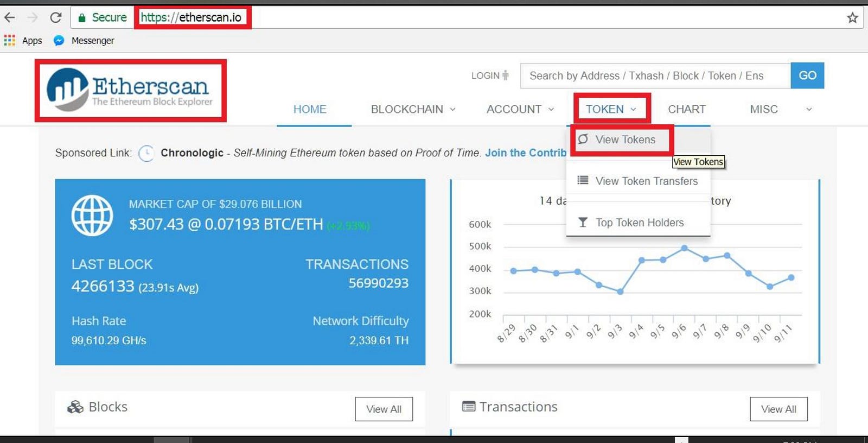The image size is (868, 443).
Task: Click View All for Blocks
Action: point(384,409)
